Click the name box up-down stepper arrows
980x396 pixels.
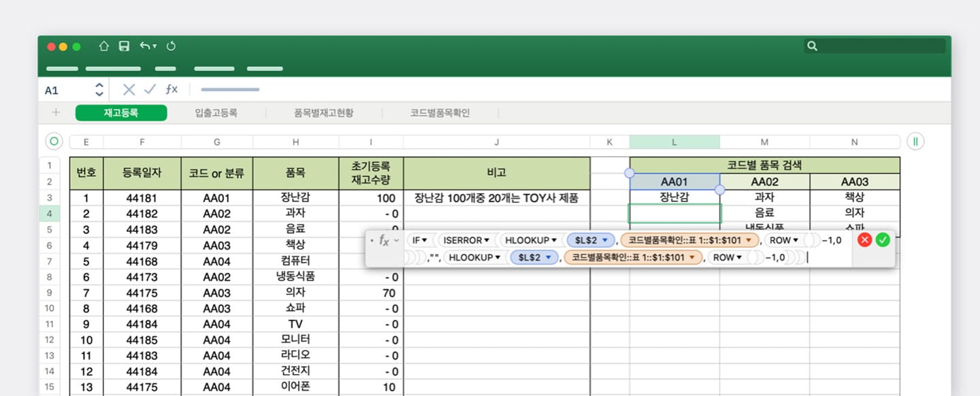pyautogui.click(x=99, y=90)
